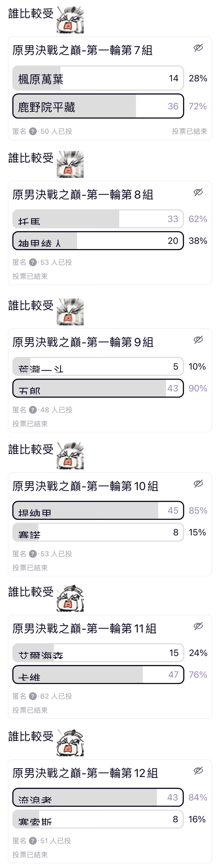Click the hidden-eye icon on group 11 poll
This screenshot has height=868, width=220.
[x=198, y=626]
